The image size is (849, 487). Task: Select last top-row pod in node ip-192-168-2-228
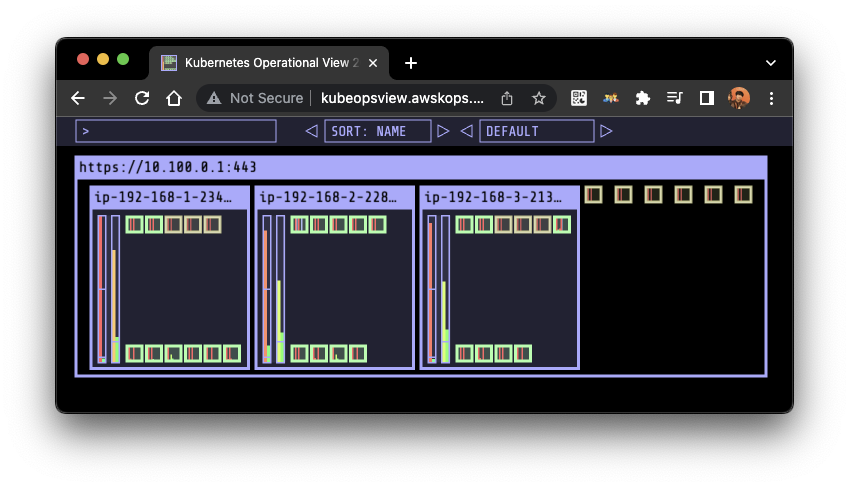(377, 224)
